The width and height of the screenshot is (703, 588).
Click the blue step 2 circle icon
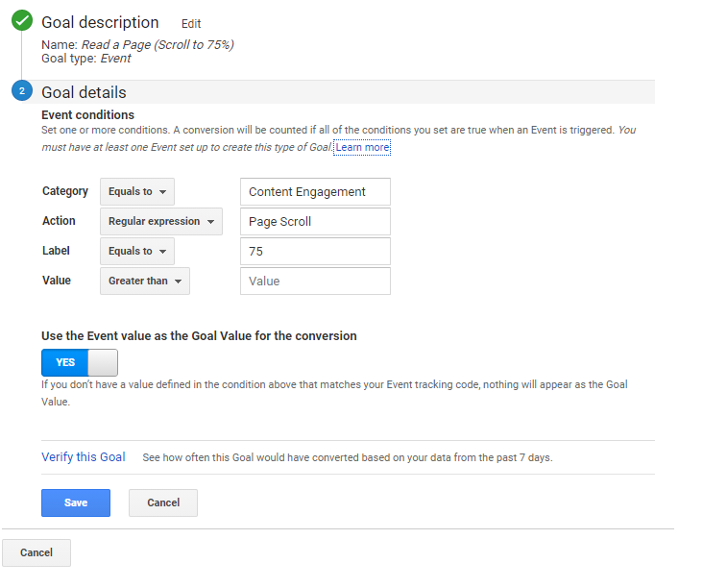pyautogui.click(x=21, y=92)
